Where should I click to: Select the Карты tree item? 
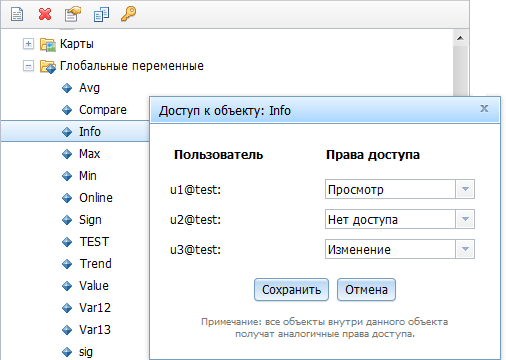click(x=77, y=44)
